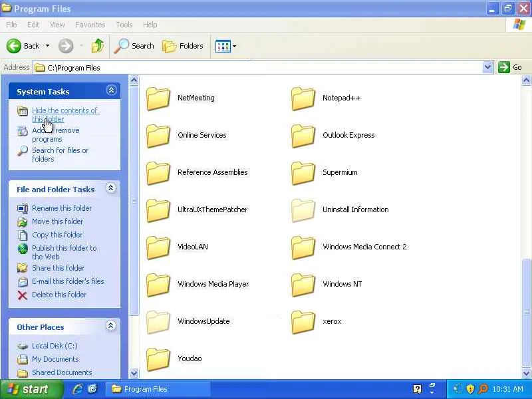The height and width of the screenshot is (399, 532).
Task: Click the red X Delete this folder icon
Action: pos(23,295)
